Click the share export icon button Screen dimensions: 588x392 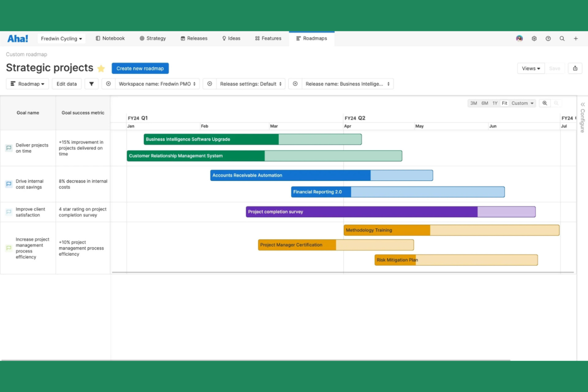tap(575, 68)
